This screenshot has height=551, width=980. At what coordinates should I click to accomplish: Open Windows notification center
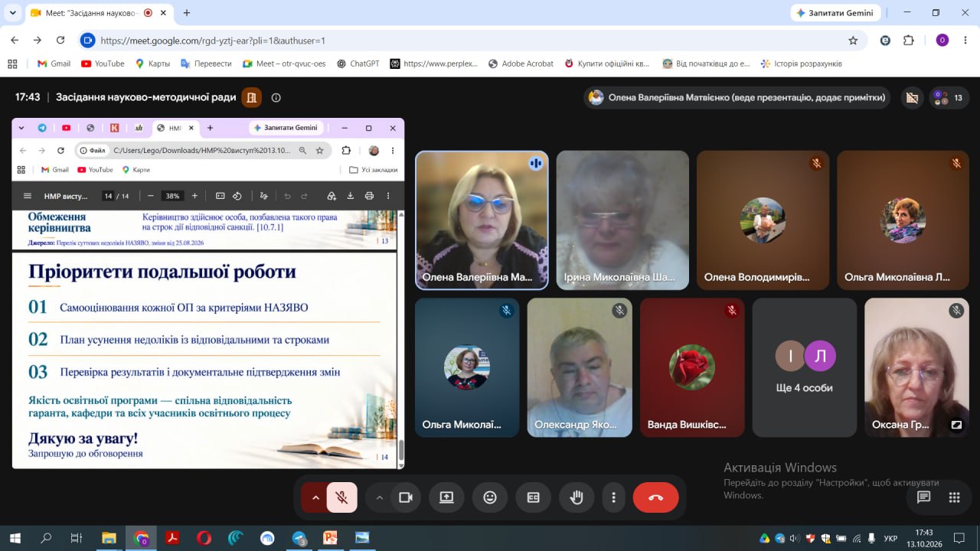click(959, 538)
